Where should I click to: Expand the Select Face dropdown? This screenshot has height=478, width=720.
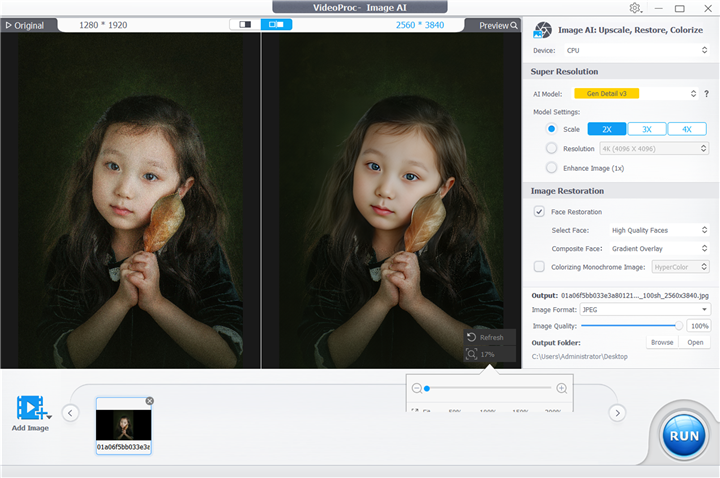click(x=659, y=230)
